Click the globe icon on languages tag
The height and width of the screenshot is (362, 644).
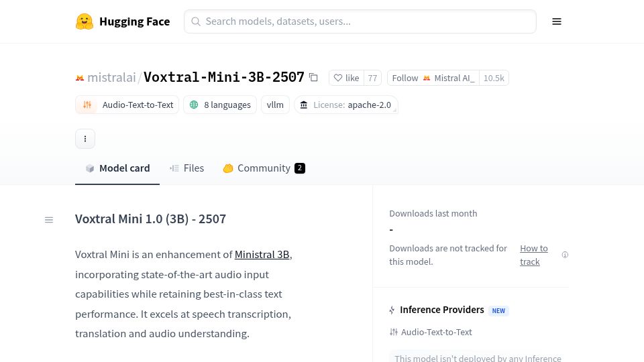point(194,105)
